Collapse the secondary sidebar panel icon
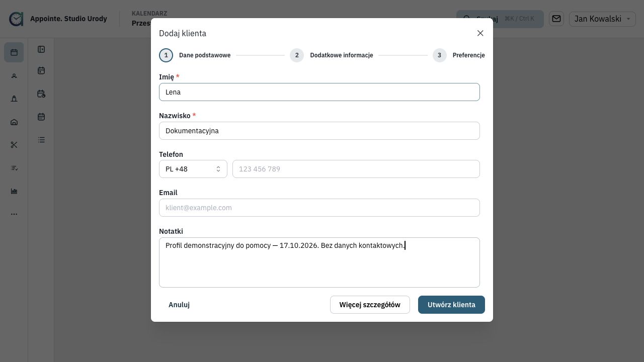The height and width of the screenshot is (362, 644). coord(41,49)
